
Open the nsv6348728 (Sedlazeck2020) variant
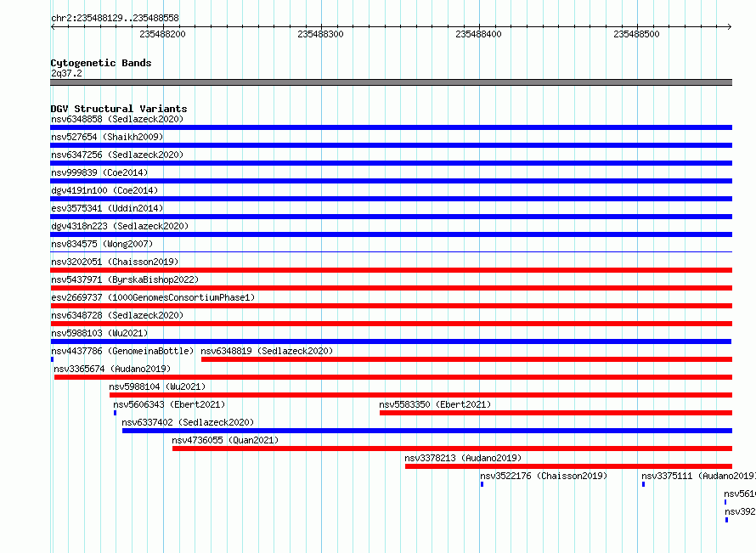click(x=117, y=315)
